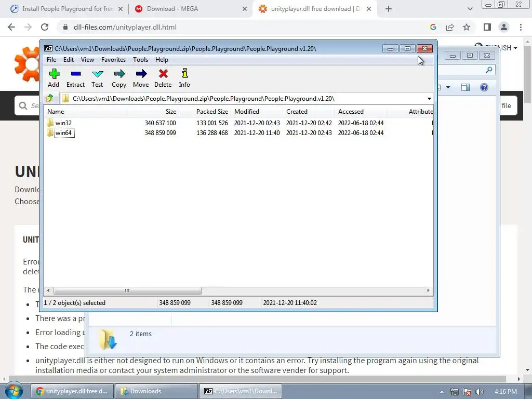This screenshot has height=399, width=532.
Task: Close the Download - MEGA tab
Action: (245, 9)
